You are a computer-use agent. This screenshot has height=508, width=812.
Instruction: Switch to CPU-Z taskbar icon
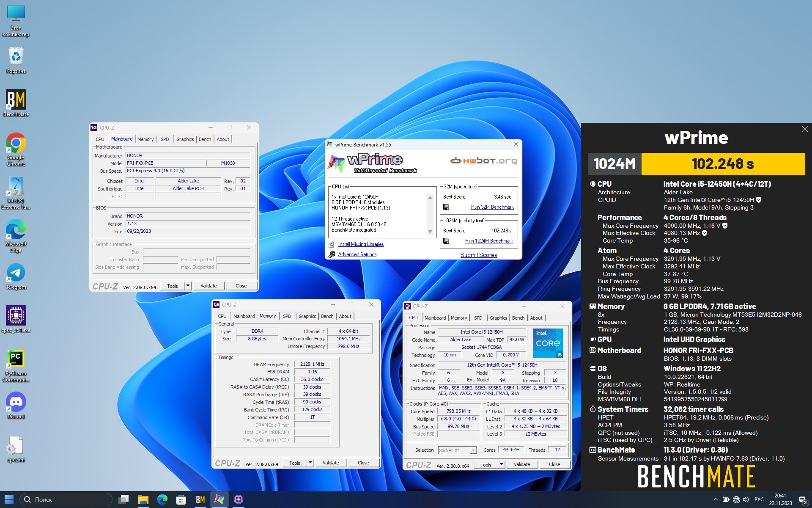pos(239,500)
